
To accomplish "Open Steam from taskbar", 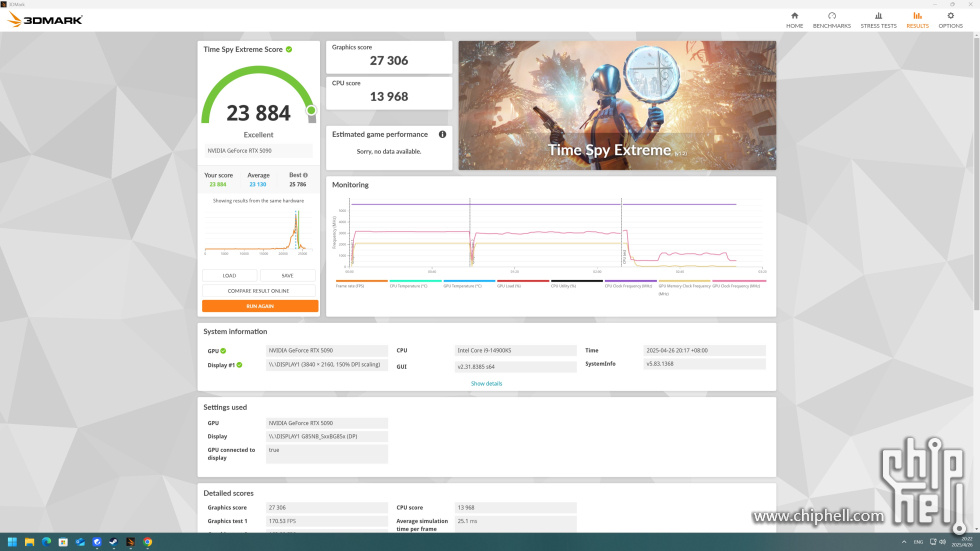I will click(x=114, y=542).
